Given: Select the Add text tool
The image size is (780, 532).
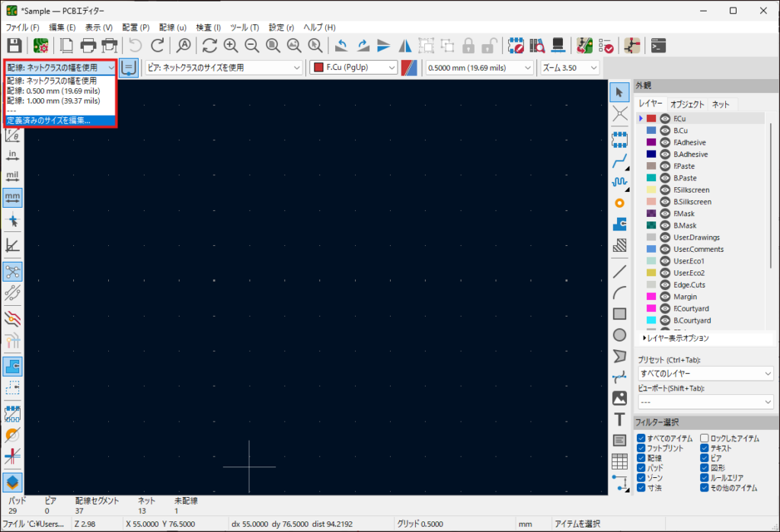Looking at the screenshot, I should pos(619,419).
